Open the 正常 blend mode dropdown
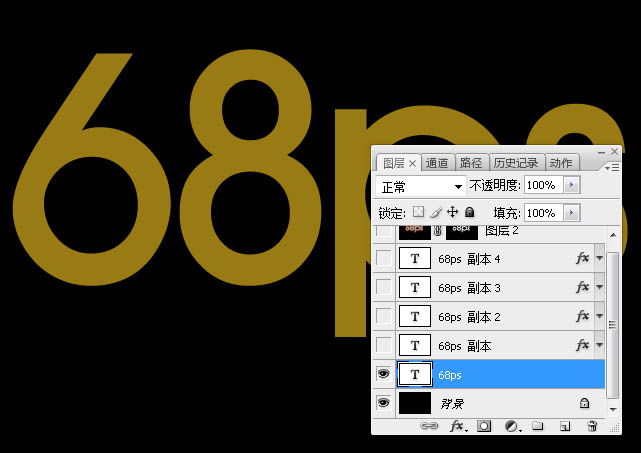 click(x=421, y=186)
